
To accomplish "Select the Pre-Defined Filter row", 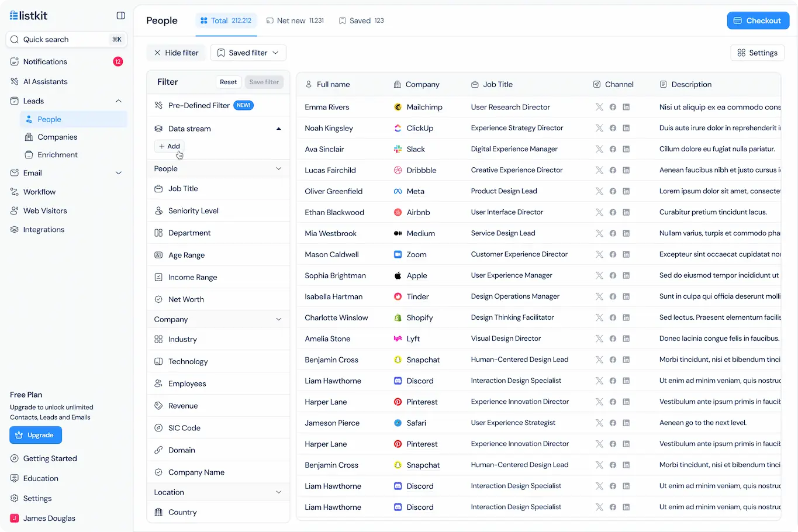I will pyautogui.click(x=218, y=105).
